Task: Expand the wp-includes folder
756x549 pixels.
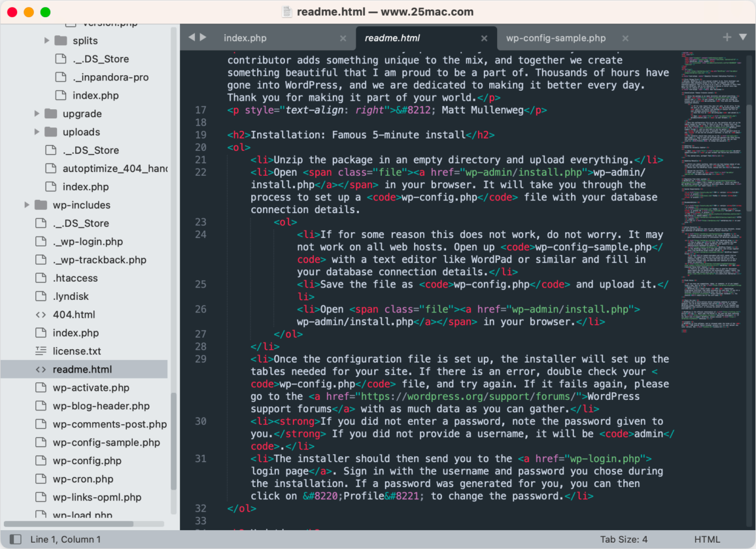Action: 27,205
